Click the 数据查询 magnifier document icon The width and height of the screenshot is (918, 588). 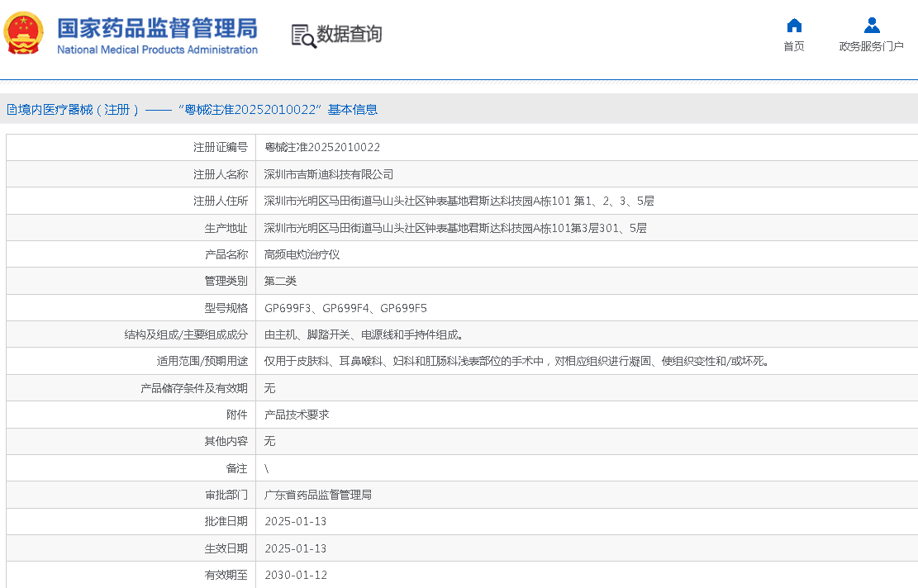click(303, 36)
